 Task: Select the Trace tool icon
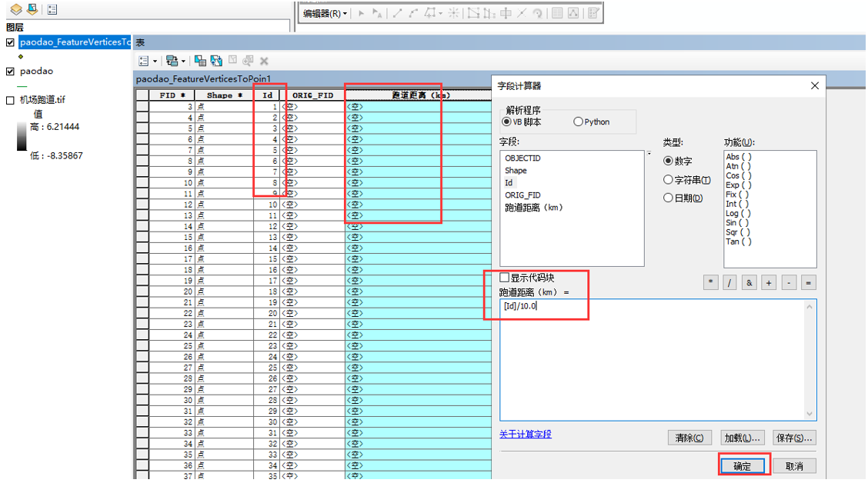429,13
